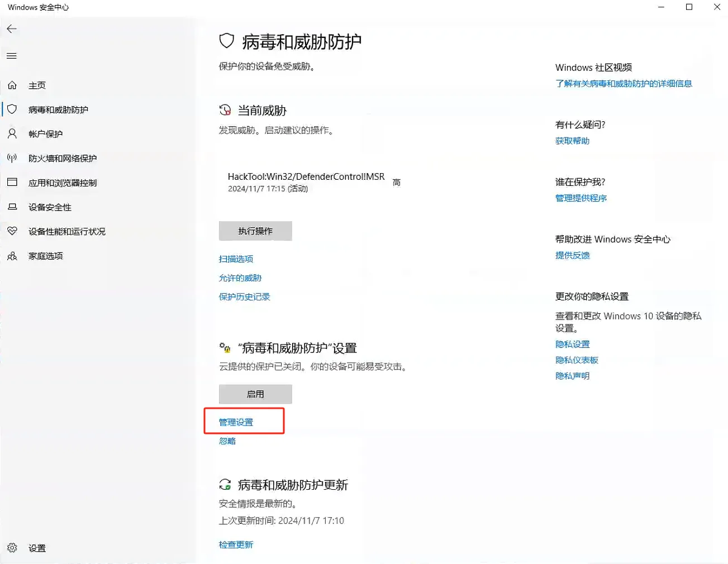Click the back arrow icon
The width and height of the screenshot is (728, 564).
12,29
